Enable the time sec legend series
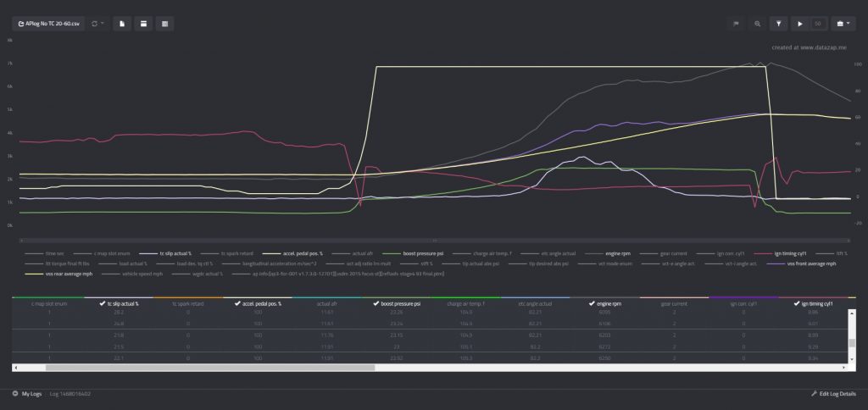Viewport: 868px width, 410px height. [x=46, y=253]
